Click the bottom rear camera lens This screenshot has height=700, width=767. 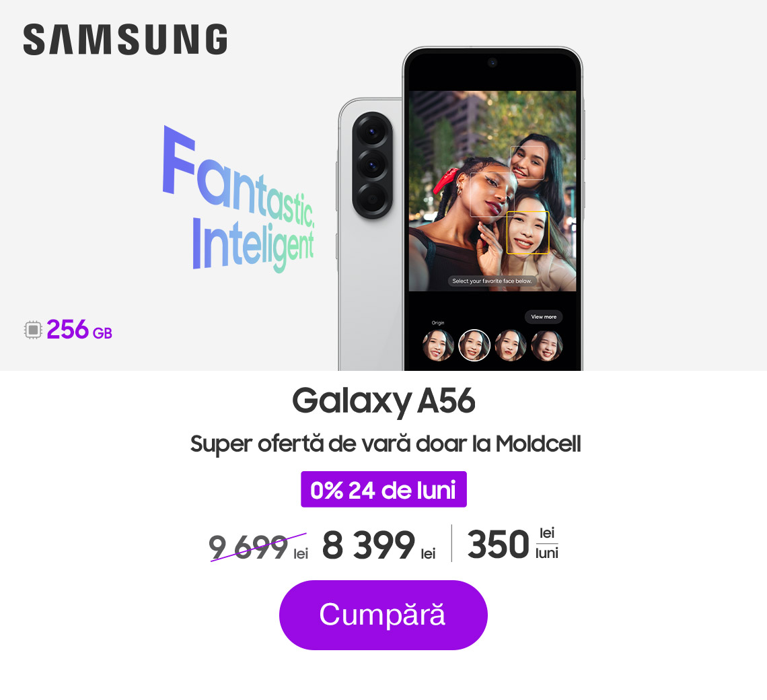(x=372, y=199)
